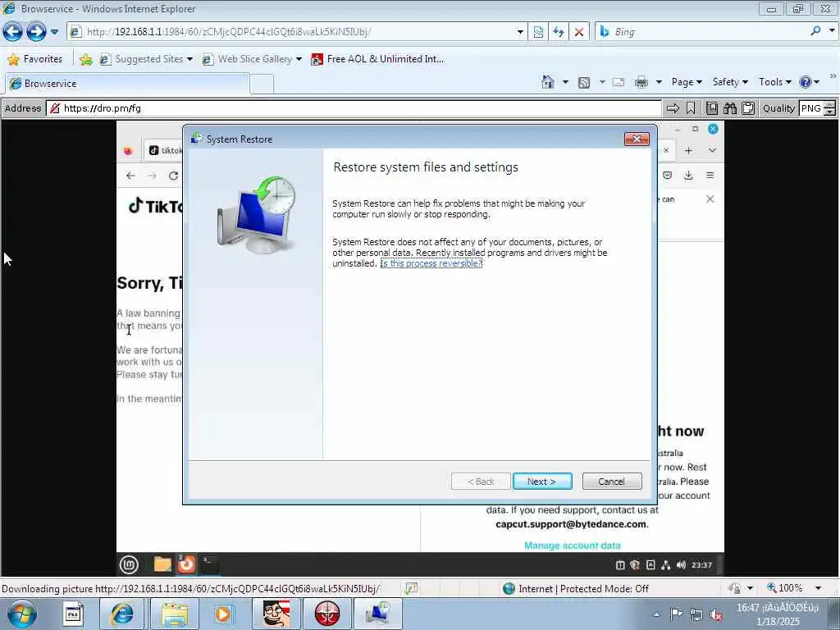Toggle the Compatibility View icon

tap(538, 32)
